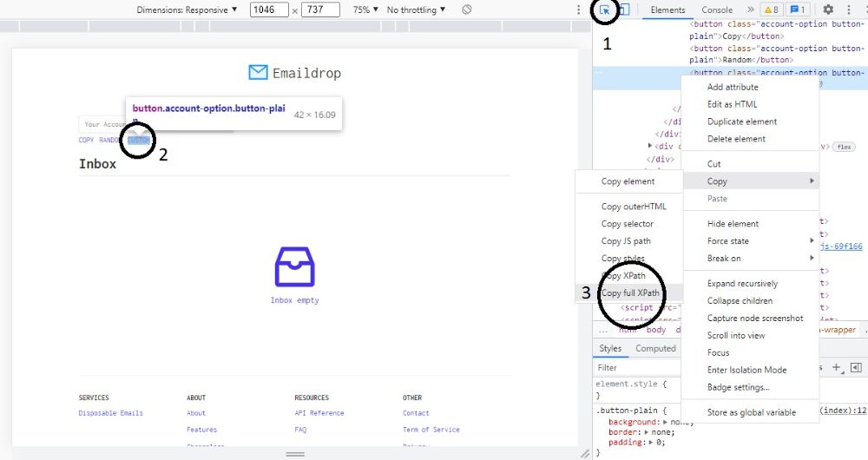Open the Styles tab
The width and height of the screenshot is (868, 460).
click(x=610, y=348)
